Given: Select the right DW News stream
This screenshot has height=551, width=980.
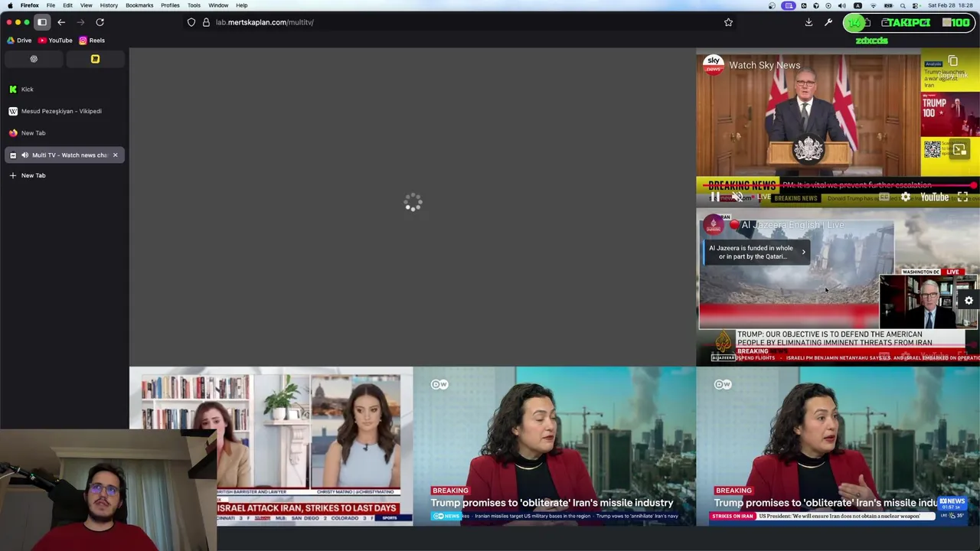Looking at the screenshot, I should pos(838,446).
